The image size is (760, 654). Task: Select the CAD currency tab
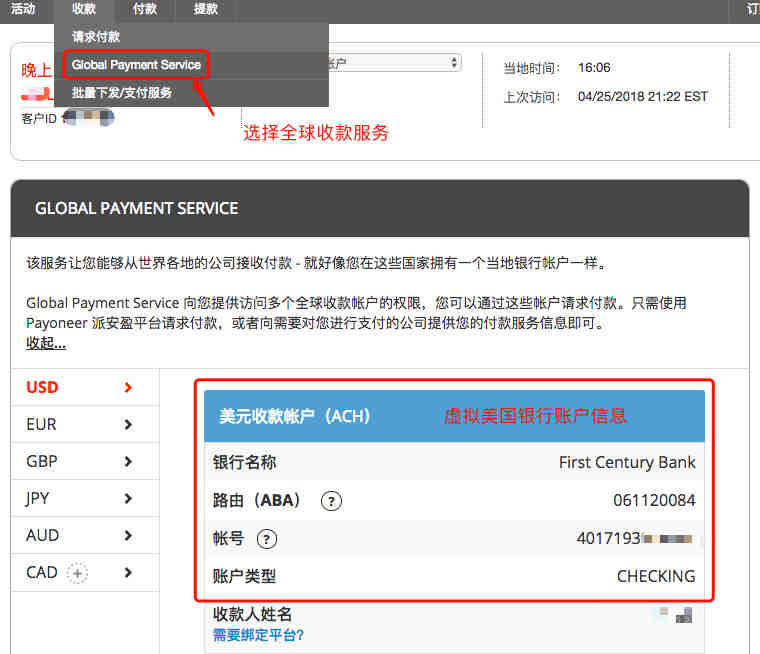tap(85, 573)
